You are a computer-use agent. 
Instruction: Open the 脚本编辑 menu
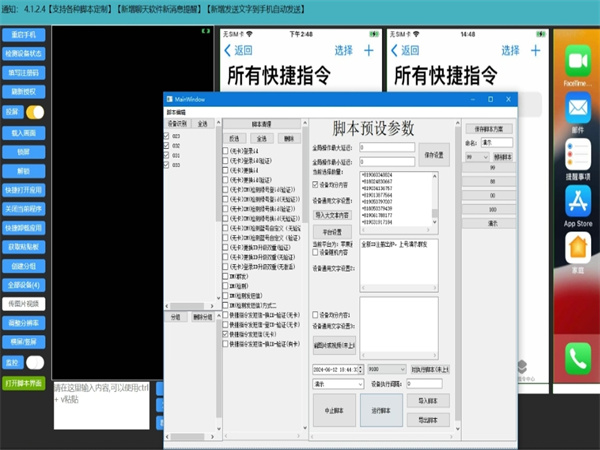coord(175,112)
